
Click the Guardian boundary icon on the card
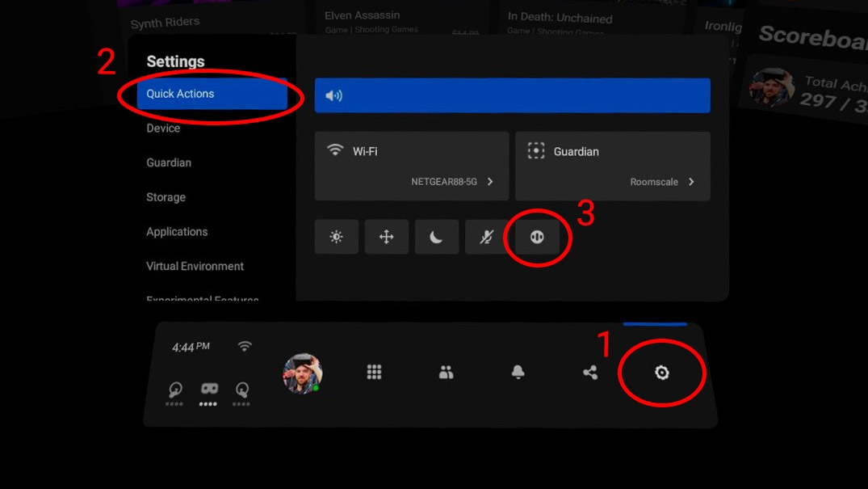[536, 151]
